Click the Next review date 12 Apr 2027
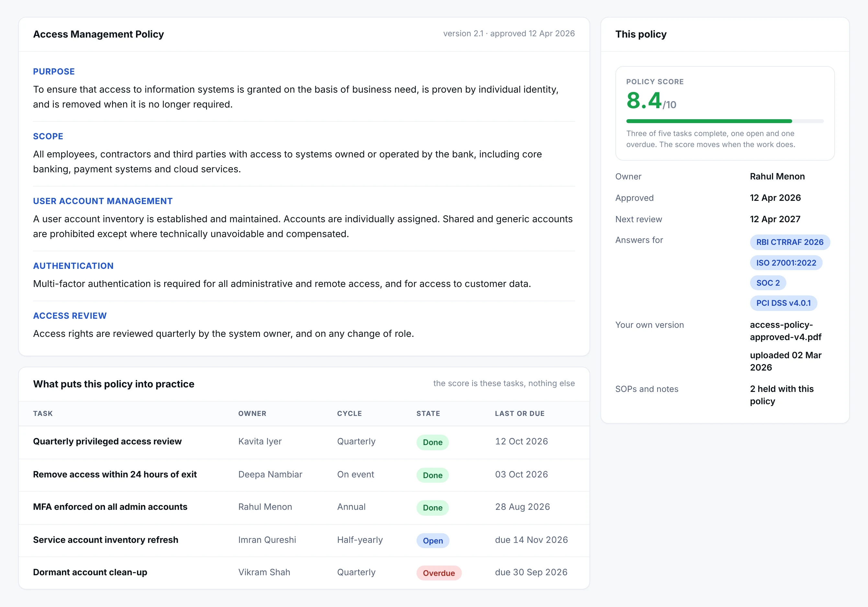 (775, 219)
